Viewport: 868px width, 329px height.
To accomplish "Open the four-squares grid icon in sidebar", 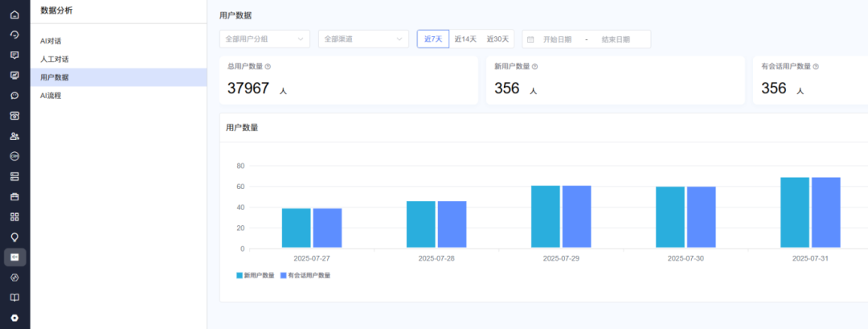I will (x=14, y=216).
